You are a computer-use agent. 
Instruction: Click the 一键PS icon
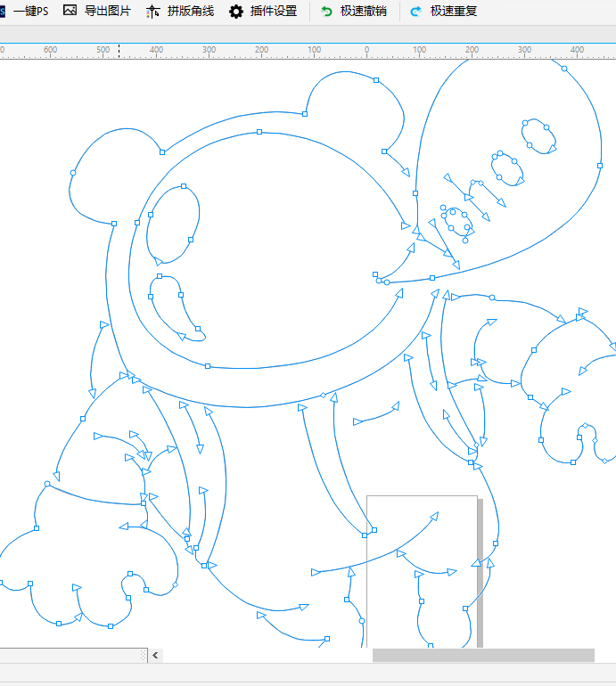(2, 11)
